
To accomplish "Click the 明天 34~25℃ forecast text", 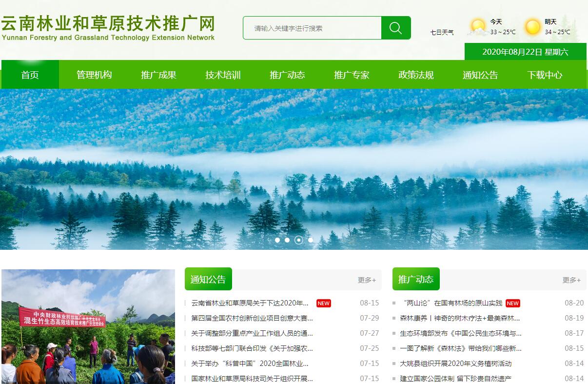I will (x=557, y=27).
